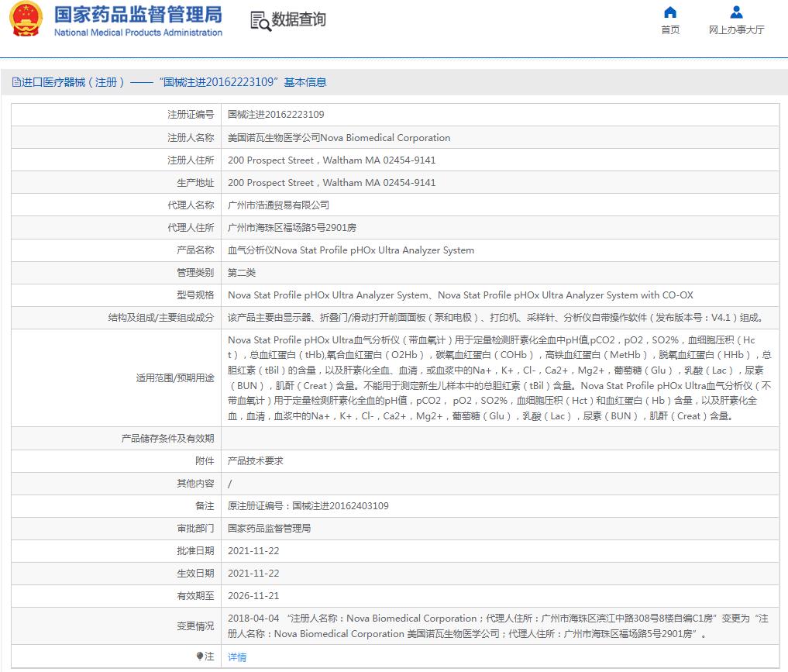The width and height of the screenshot is (788, 672).
Task: Click the 审批部门 row label
Action: click(195, 529)
